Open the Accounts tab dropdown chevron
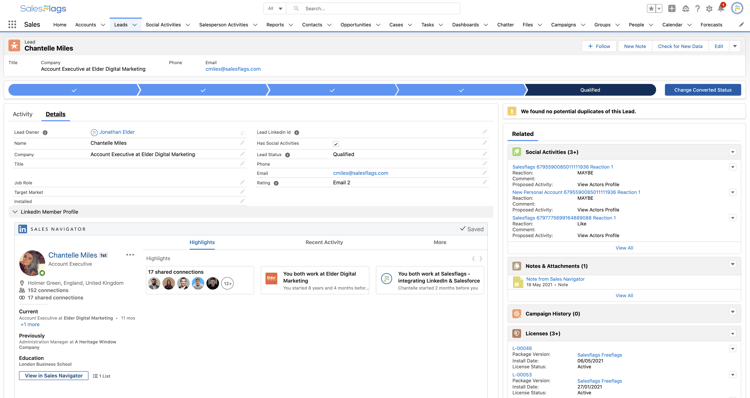 point(103,25)
